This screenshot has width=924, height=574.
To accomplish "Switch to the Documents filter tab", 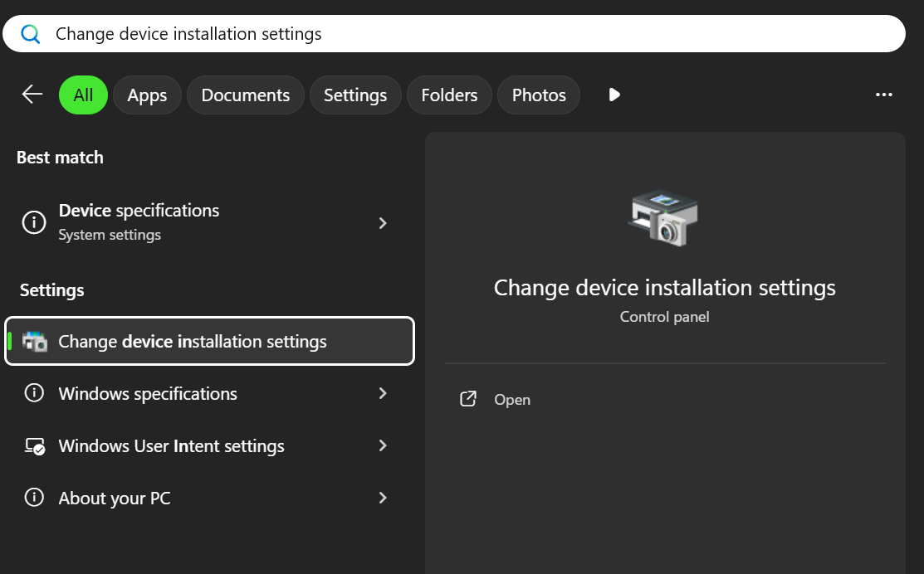I will 246,95.
